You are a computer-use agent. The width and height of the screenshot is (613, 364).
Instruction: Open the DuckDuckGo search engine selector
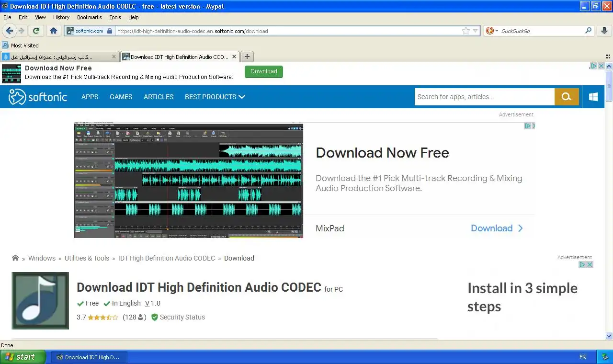[492, 31]
